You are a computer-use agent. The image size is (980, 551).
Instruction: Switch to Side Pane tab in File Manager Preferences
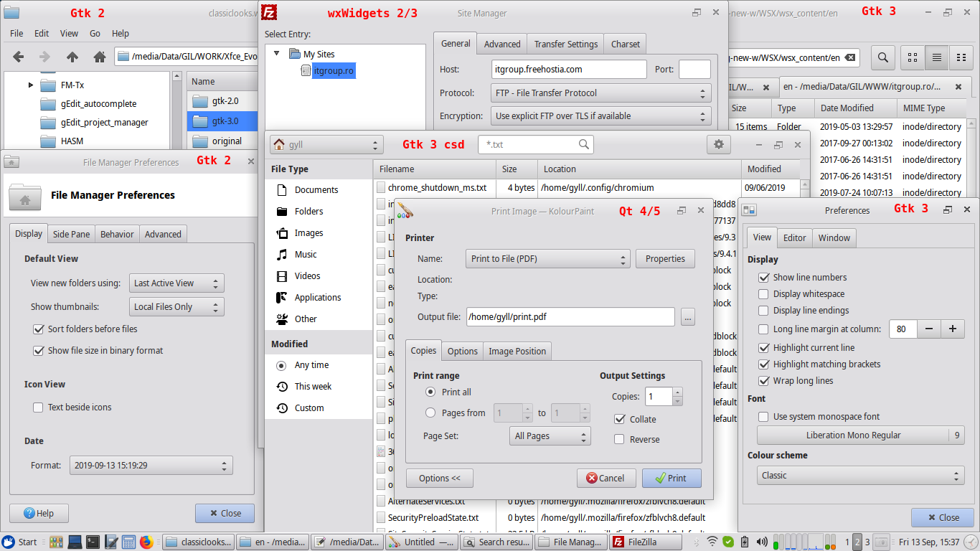(x=72, y=234)
